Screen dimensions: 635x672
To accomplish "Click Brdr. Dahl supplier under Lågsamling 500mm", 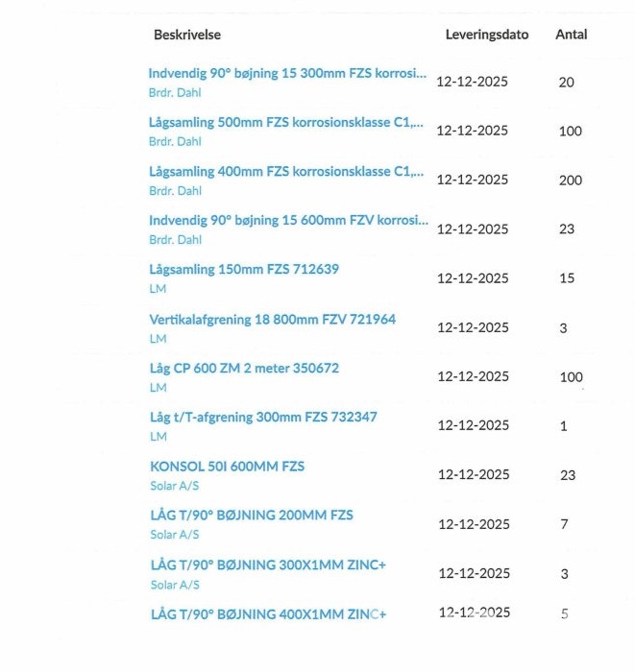I will 175,141.
